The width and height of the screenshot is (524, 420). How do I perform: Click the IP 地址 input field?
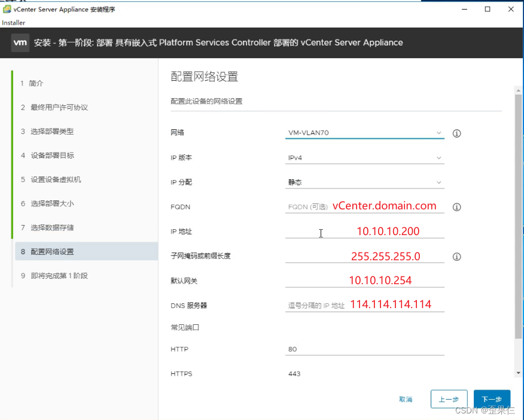pyautogui.click(x=365, y=232)
